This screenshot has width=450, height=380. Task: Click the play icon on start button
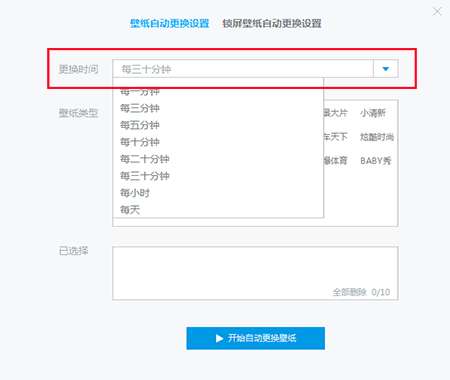coord(219,338)
